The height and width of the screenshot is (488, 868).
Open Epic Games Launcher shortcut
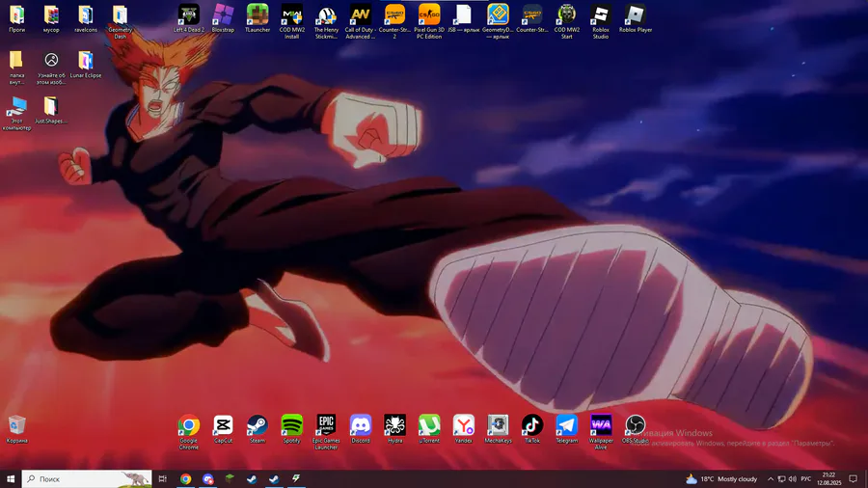click(x=326, y=431)
